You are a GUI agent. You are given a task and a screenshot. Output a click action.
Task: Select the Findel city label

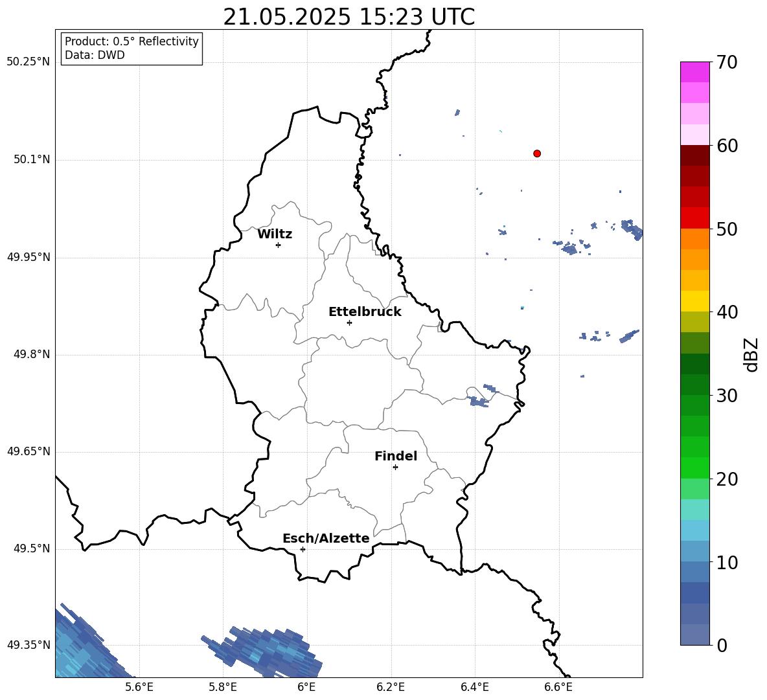396,456
